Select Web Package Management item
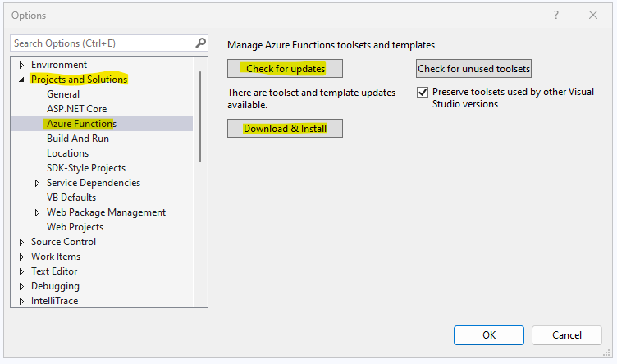Viewport: 617px width, 364px height. [106, 212]
